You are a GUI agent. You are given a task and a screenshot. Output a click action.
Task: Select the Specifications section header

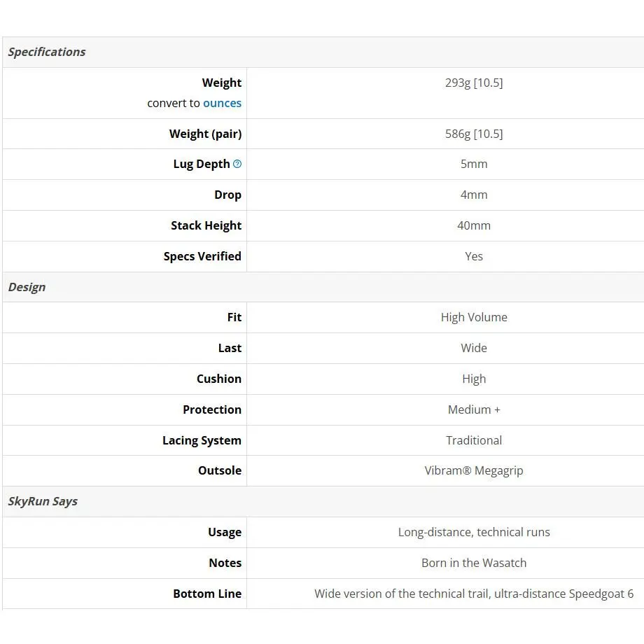click(x=47, y=52)
